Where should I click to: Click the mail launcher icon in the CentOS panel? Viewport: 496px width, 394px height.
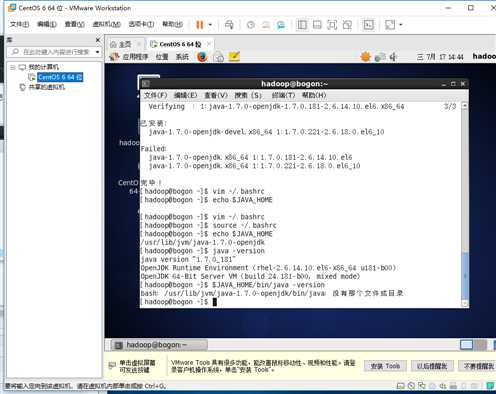(x=218, y=57)
